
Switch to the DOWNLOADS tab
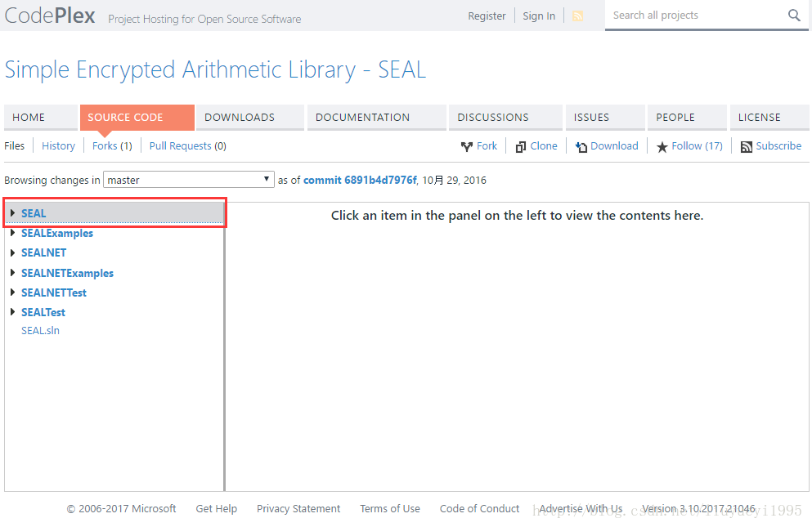coord(239,117)
